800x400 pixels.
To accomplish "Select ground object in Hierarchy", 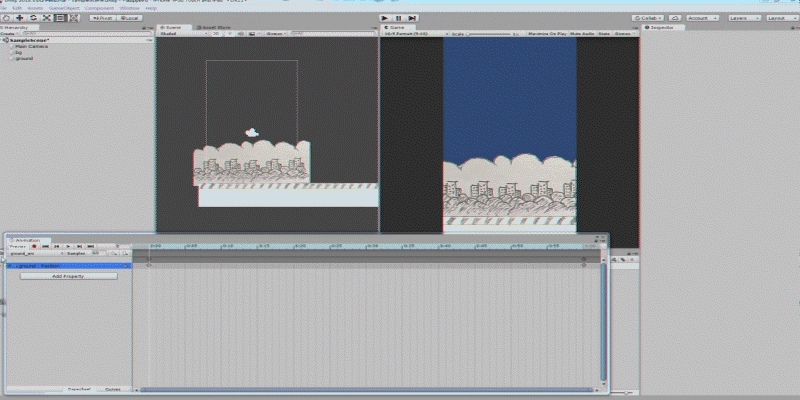I will coord(23,59).
